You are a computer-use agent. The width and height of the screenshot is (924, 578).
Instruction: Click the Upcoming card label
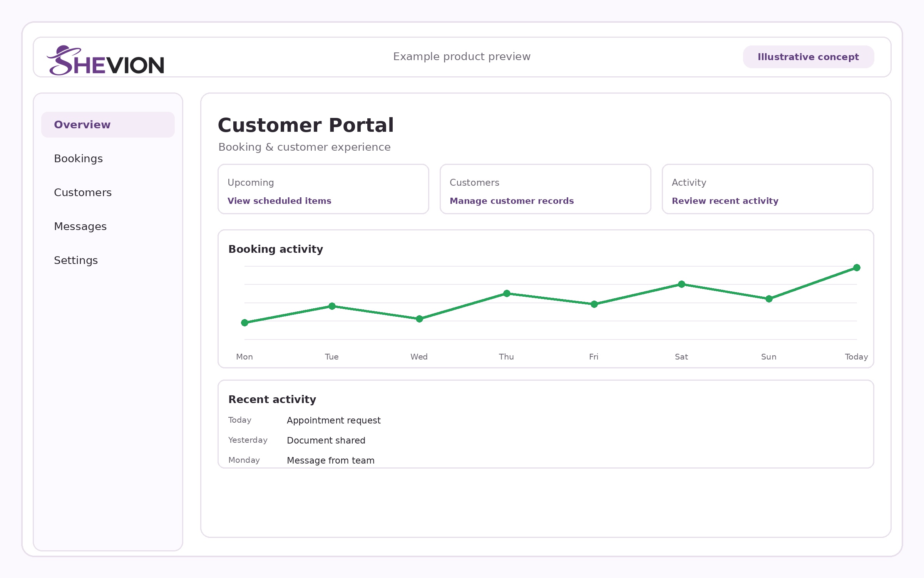tap(251, 182)
